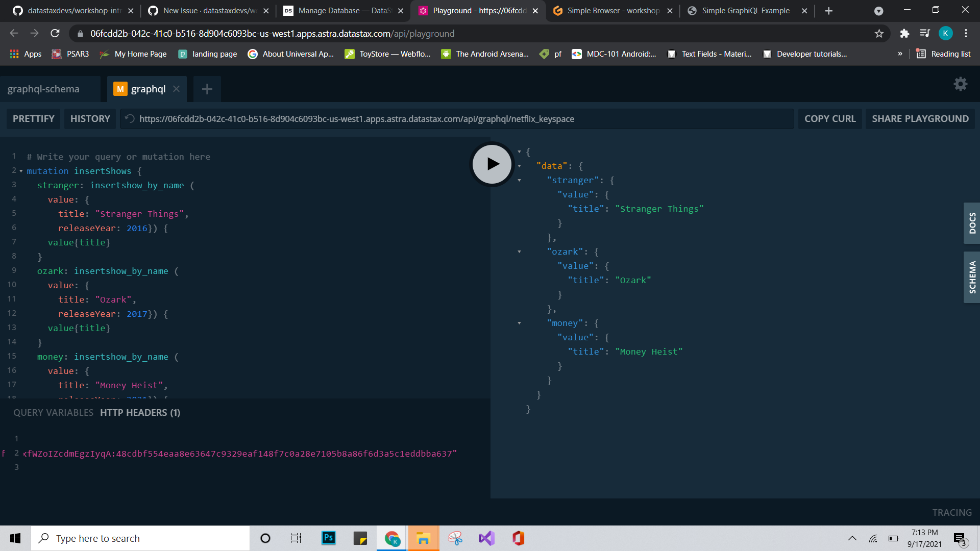This screenshot has height=551, width=980.
Task: Click the reload icon beside the endpoint URL
Action: point(129,118)
